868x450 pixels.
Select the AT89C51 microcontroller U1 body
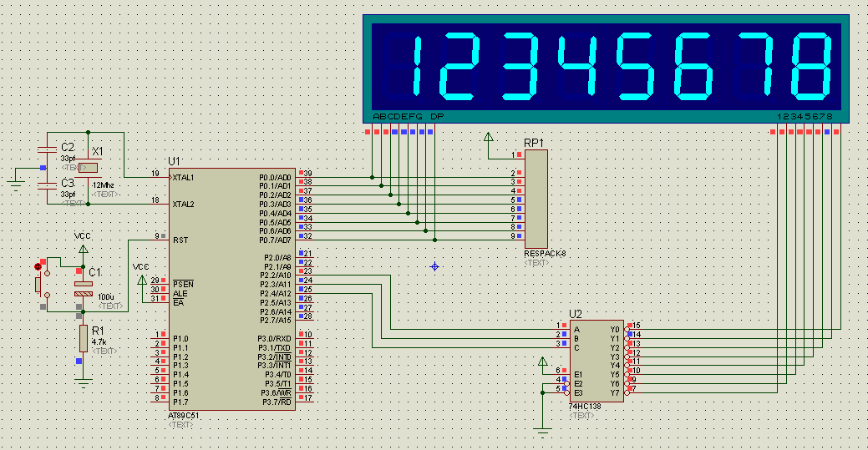(x=232, y=289)
